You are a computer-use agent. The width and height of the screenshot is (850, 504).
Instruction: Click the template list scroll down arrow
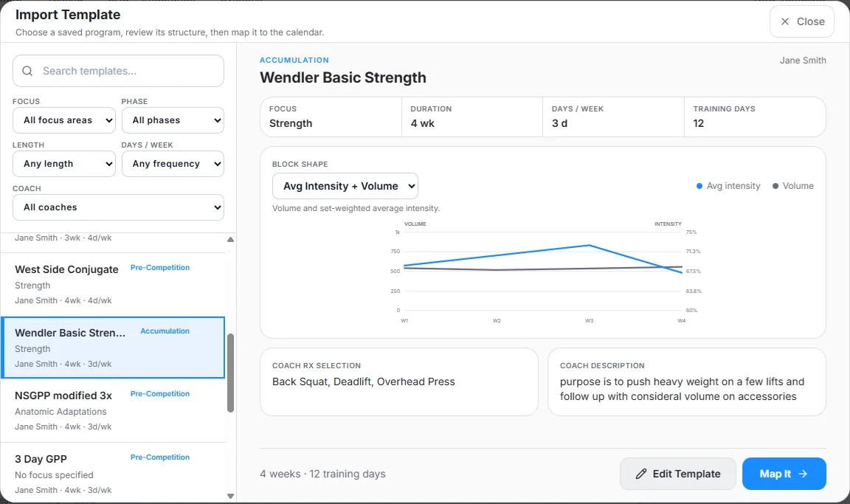(x=230, y=496)
